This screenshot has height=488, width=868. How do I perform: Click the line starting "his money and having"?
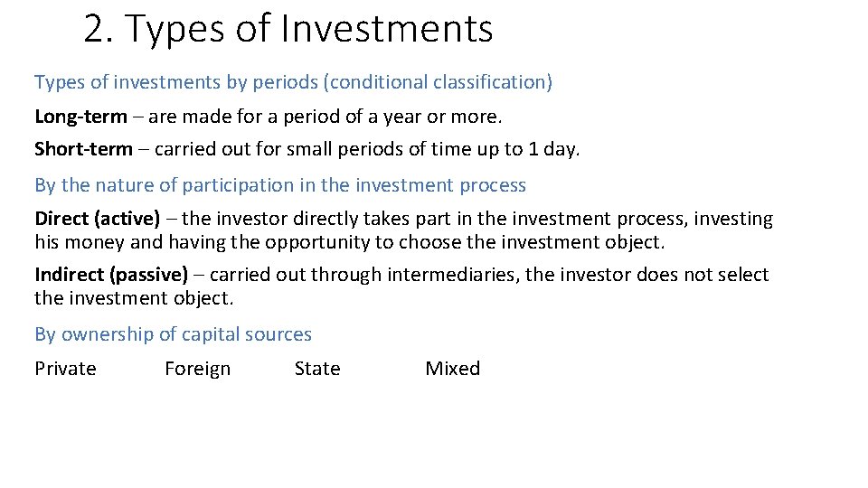click(349, 242)
